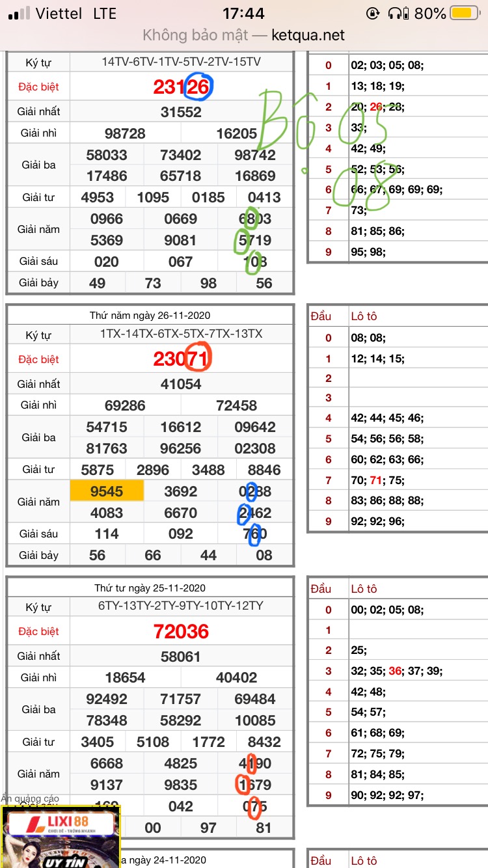
Task: Tap sixth prize number 042
Action: pyautogui.click(x=181, y=806)
